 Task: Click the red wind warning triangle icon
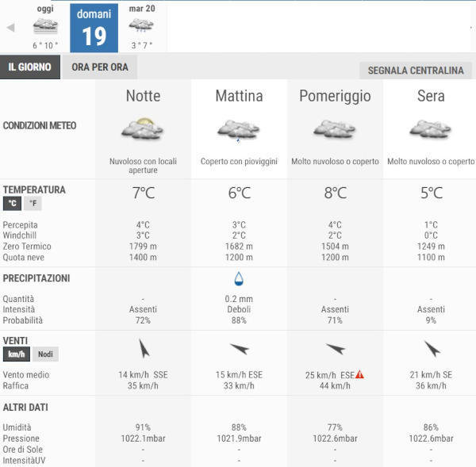[x=359, y=375]
